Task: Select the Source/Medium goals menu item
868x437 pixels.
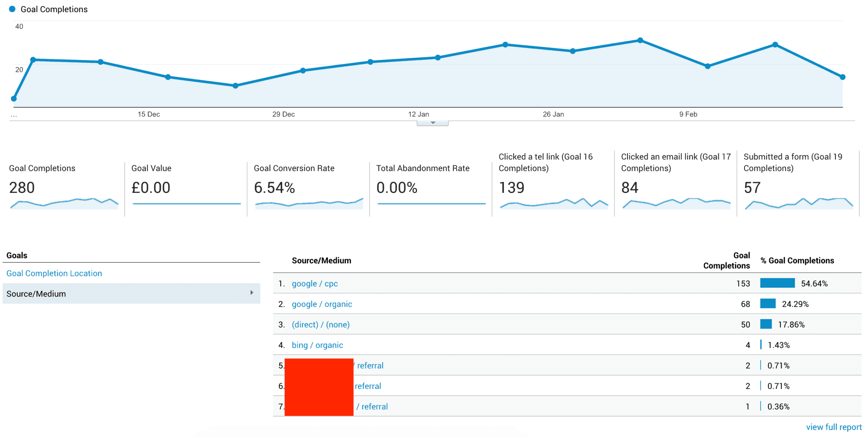Action: [x=36, y=294]
